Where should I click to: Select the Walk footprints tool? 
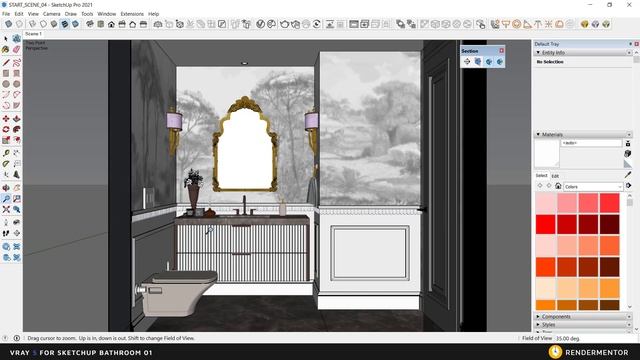(x=6, y=233)
